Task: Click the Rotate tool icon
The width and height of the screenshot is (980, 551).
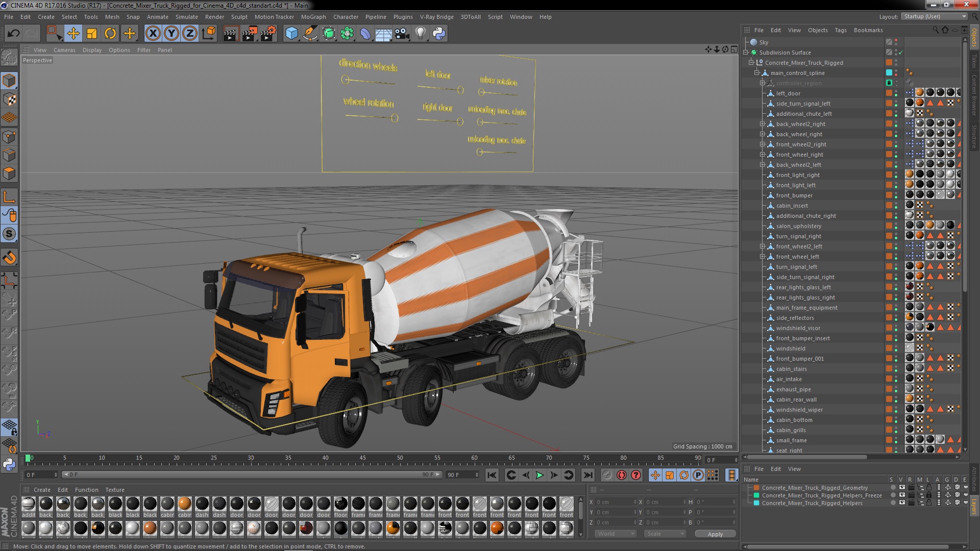Action: (x=110, y=33)
